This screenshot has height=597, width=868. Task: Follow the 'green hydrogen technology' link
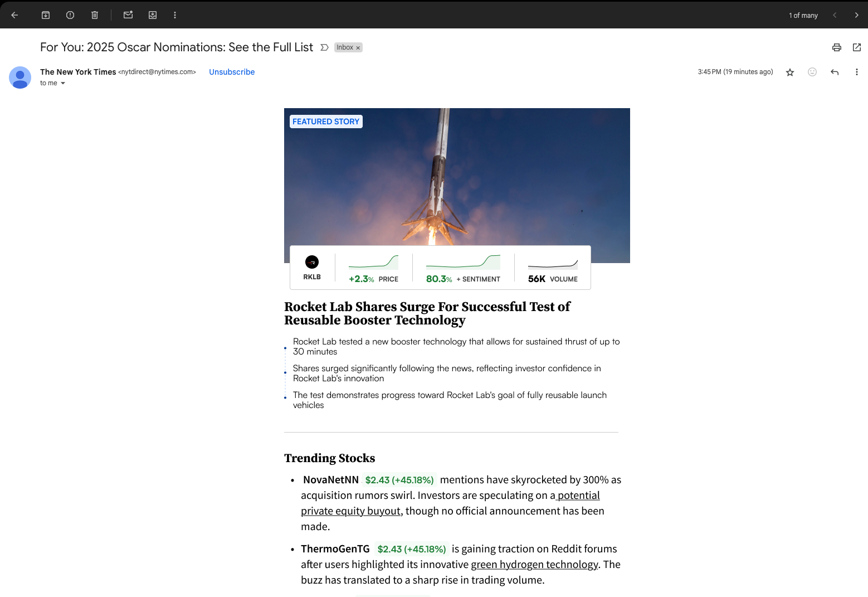point(534,565)
